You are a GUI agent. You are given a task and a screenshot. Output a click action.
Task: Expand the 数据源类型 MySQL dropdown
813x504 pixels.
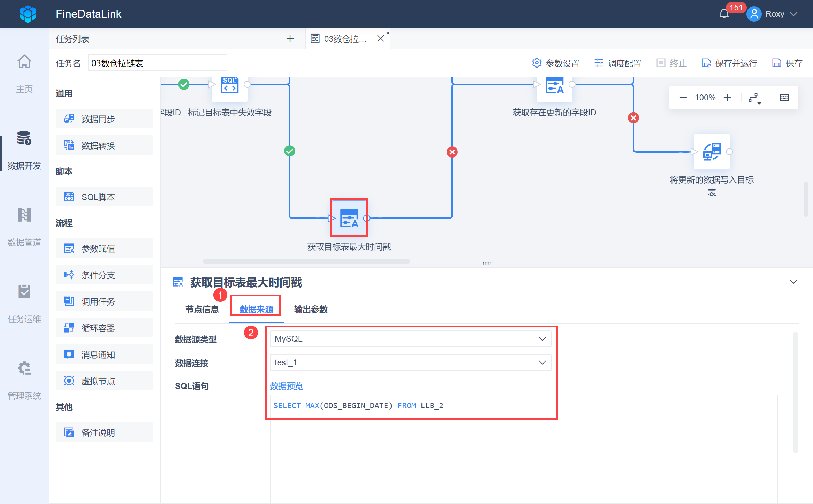(x=410, y=339)
